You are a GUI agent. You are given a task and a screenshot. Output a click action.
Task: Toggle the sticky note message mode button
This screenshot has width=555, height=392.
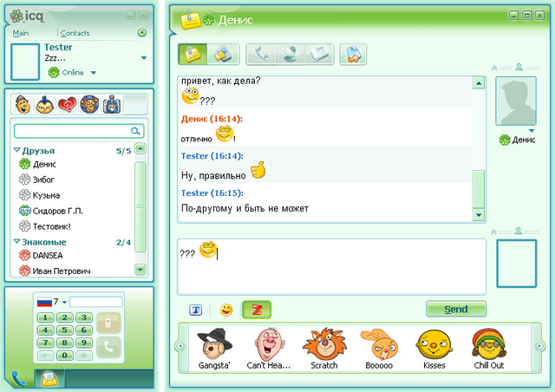[193, 55]
